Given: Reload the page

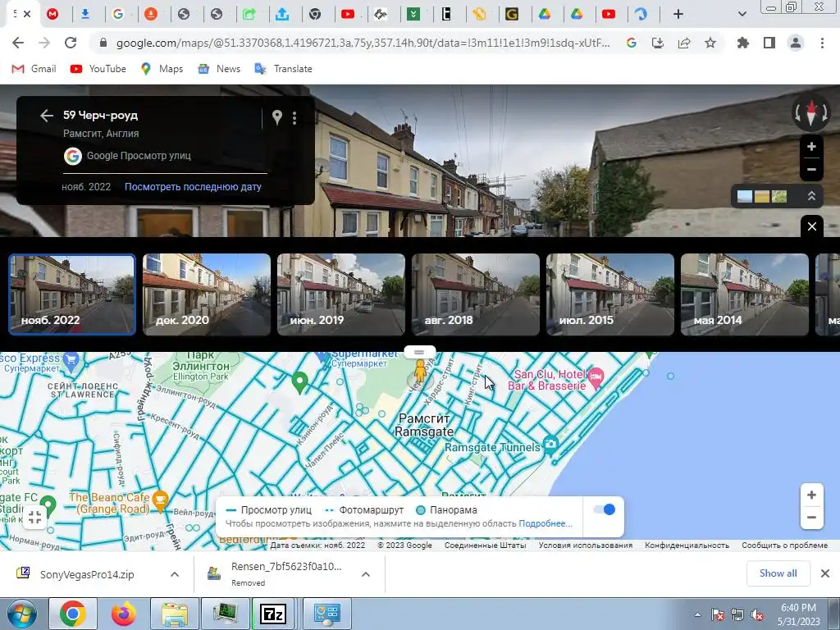Looking at the screenshot, I should pyautogui.click(x=71, y=43).
